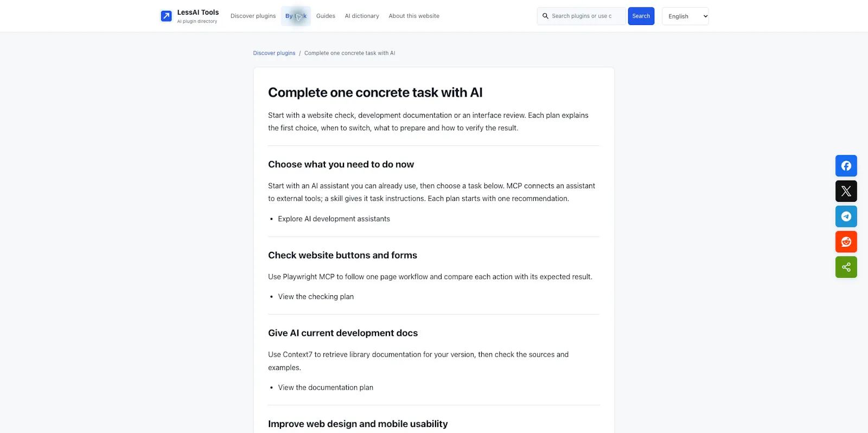Open the green generic share button
The width and height of the screenshot is (868, 433).
846,267
